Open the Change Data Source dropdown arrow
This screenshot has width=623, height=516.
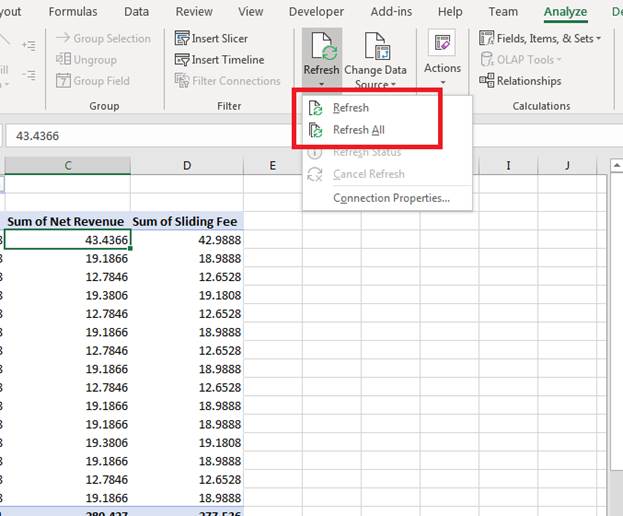pos(393,84)
